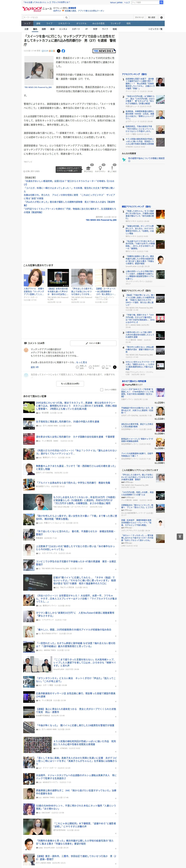Open the 購入履歴 link

point(152,17)
